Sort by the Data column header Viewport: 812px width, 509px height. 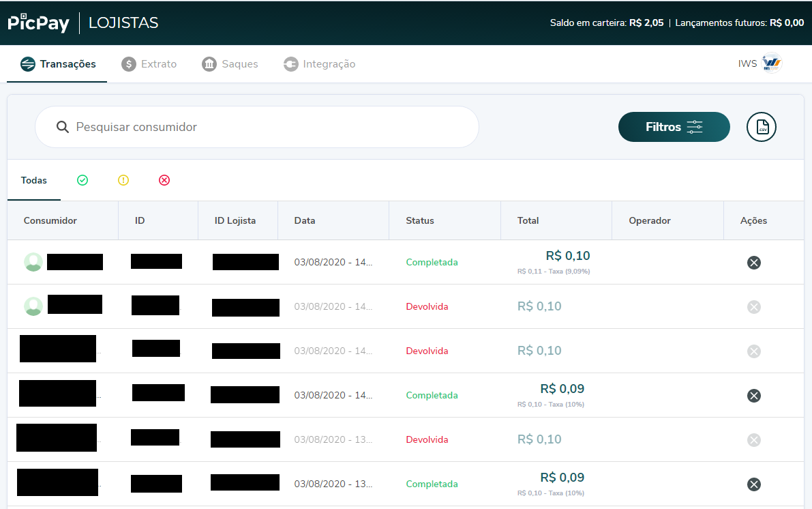pos(305,220)
